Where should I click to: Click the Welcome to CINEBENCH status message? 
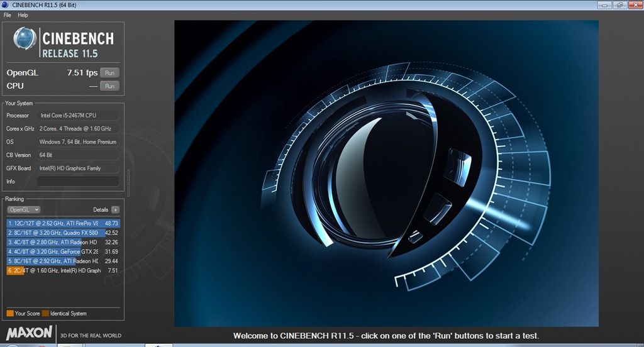pyautogui.click(x=386, y=336)
